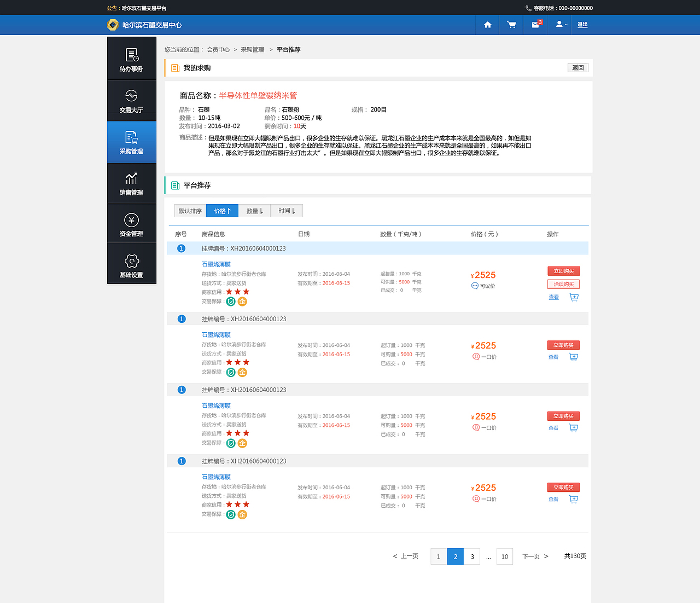Click the 采购管理 breadcrumb link

(x=252, y=50)
